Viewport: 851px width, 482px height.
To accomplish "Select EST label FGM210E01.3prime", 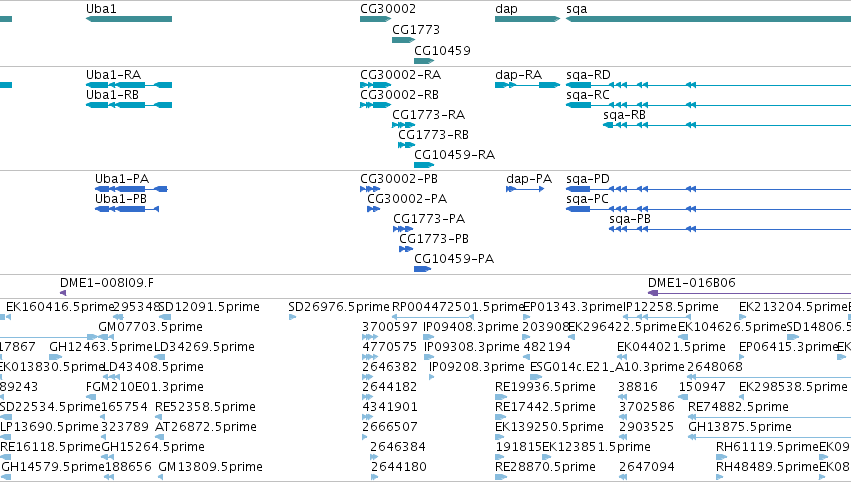I will tap(145, 387).
